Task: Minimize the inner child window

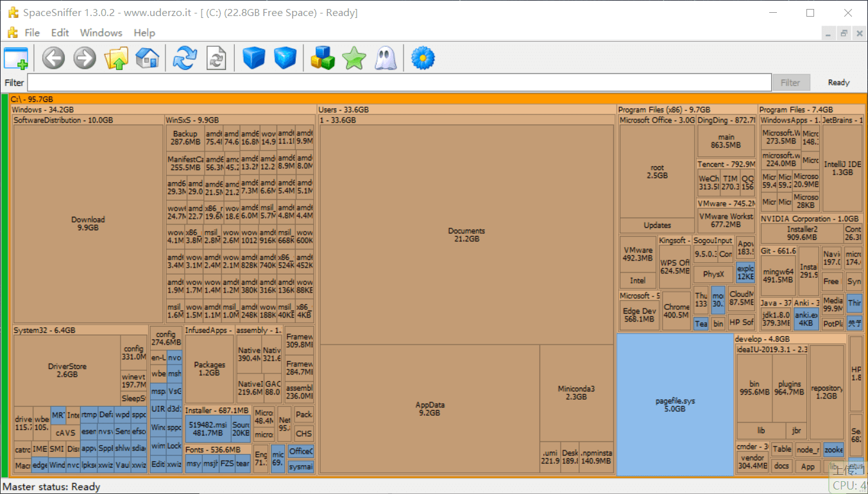Action: pyautogui.click(x=829, y=33)
